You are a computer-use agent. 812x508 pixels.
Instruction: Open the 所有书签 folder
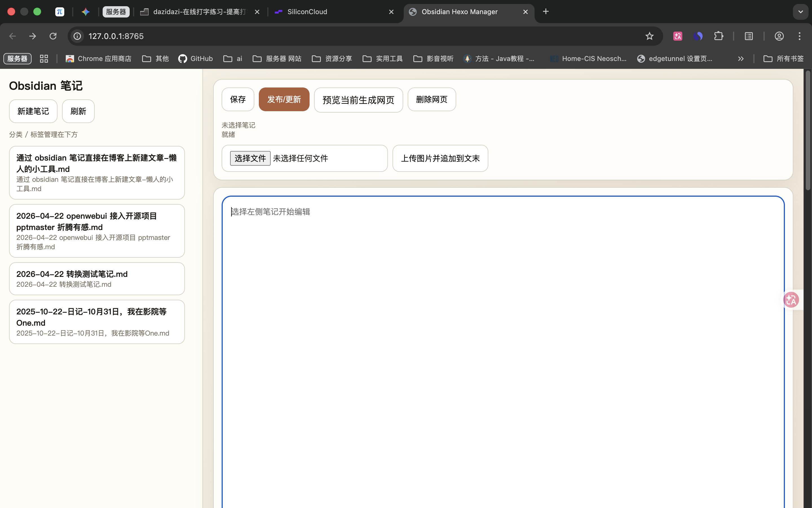point(784,58)
